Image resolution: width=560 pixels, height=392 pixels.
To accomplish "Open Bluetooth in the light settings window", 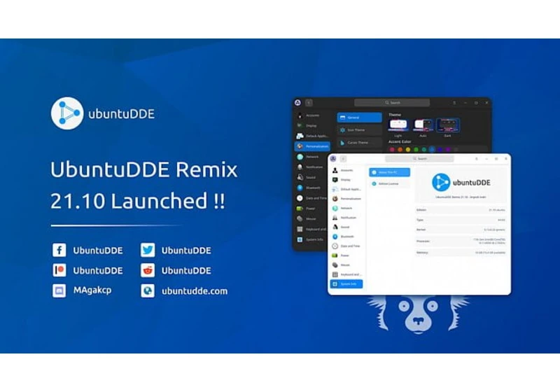I will [x=346, y=237].
